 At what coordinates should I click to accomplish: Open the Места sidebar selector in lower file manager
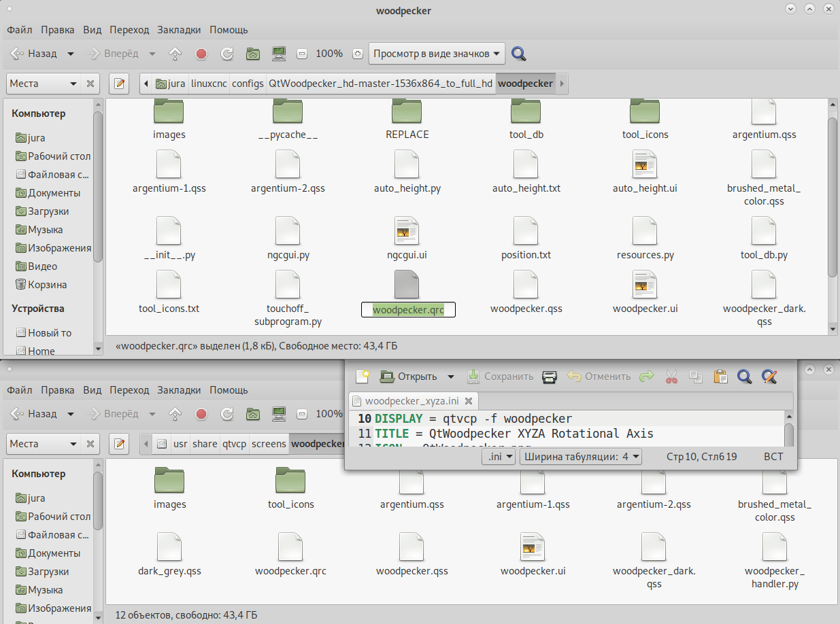(x=43, y=444)
